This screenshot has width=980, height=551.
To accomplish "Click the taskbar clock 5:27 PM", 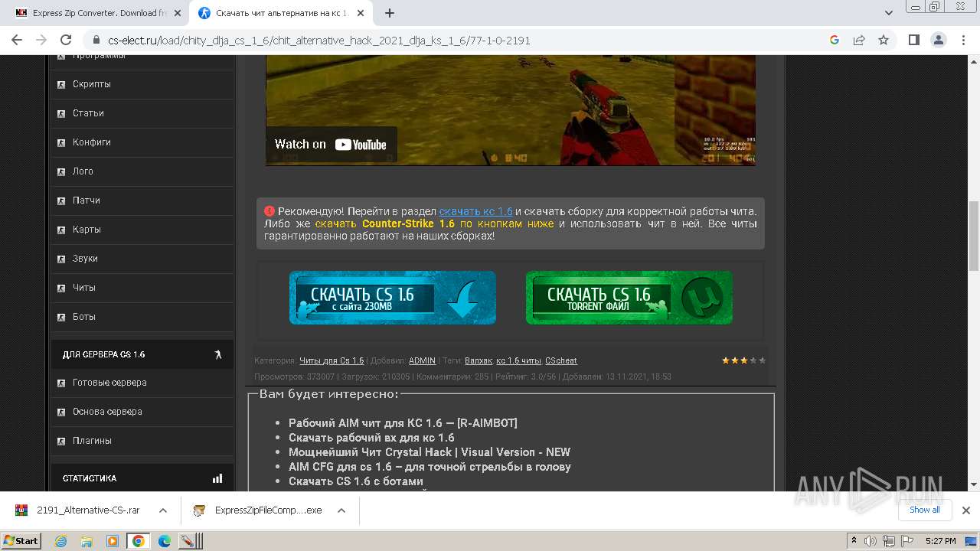I will tap(940, 541).
